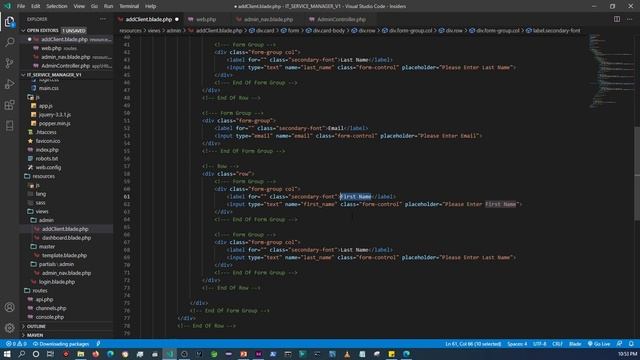Select the addClient.blade.php editor tab
Viewport: 640px width, 360px height.
coord(149,19)
